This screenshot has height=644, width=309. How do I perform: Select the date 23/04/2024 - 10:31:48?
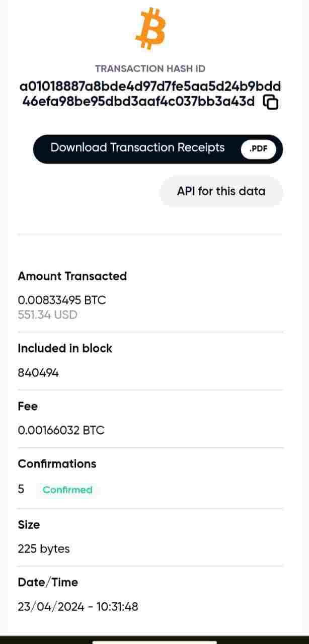(x=78, y=607)
